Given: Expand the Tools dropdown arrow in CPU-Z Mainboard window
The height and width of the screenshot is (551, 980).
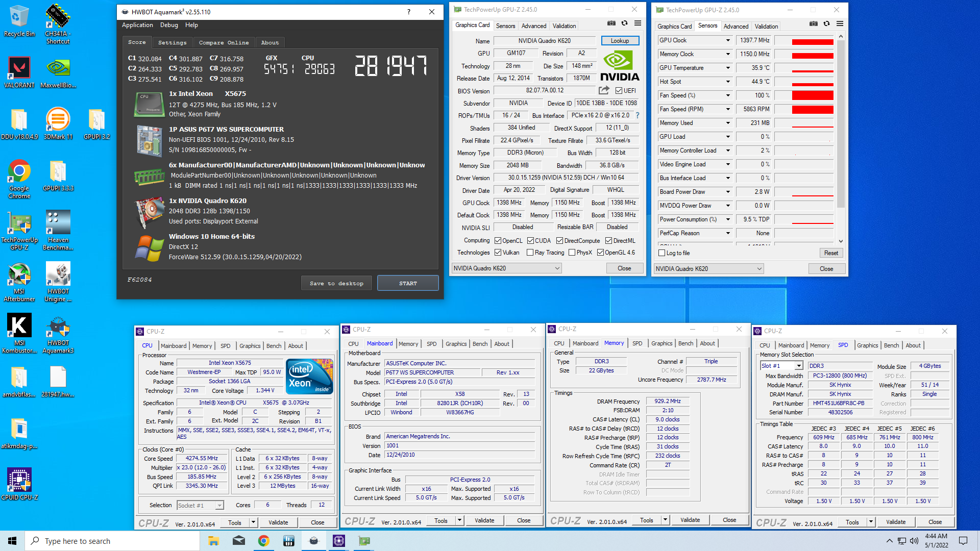Looking at the screenshot, I should [x=459, y=520].
